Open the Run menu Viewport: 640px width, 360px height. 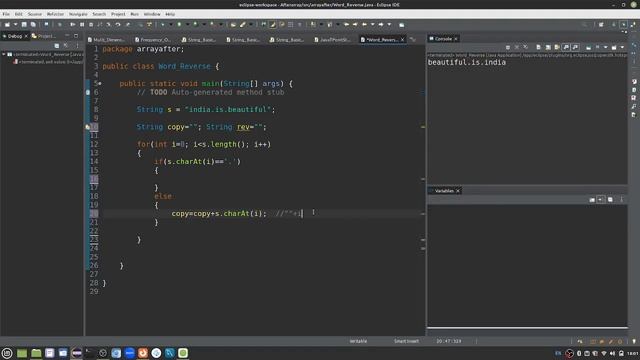134,14
